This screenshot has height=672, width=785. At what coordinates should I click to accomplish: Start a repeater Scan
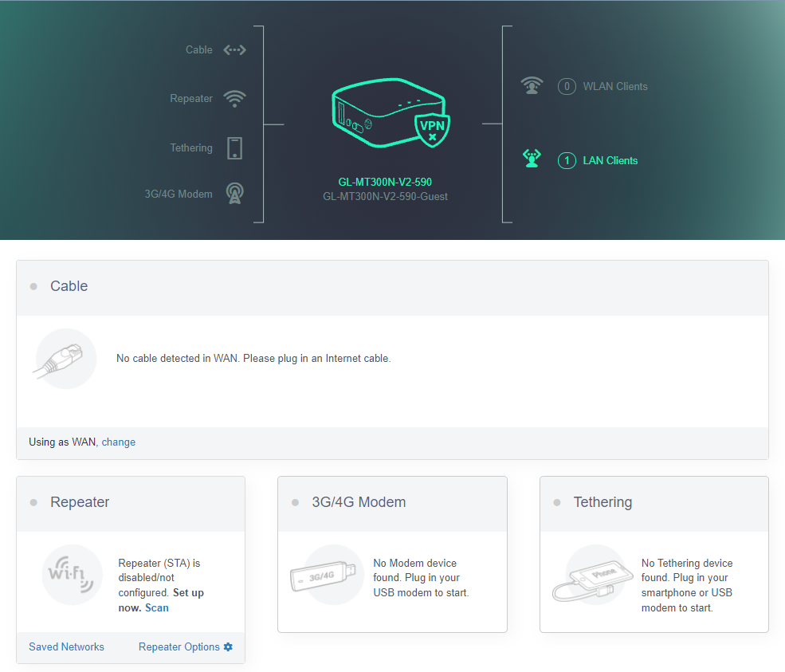[x=157, y=607]
